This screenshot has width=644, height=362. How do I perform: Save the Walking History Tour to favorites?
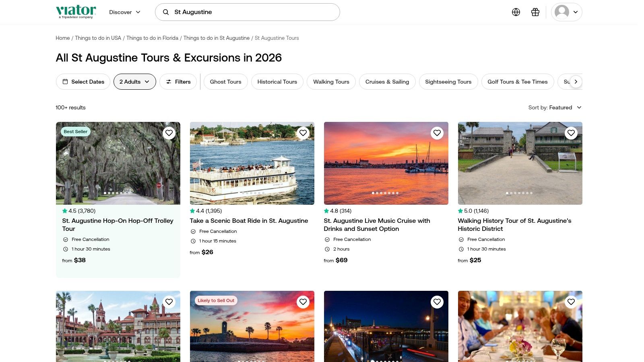point(571,133)
